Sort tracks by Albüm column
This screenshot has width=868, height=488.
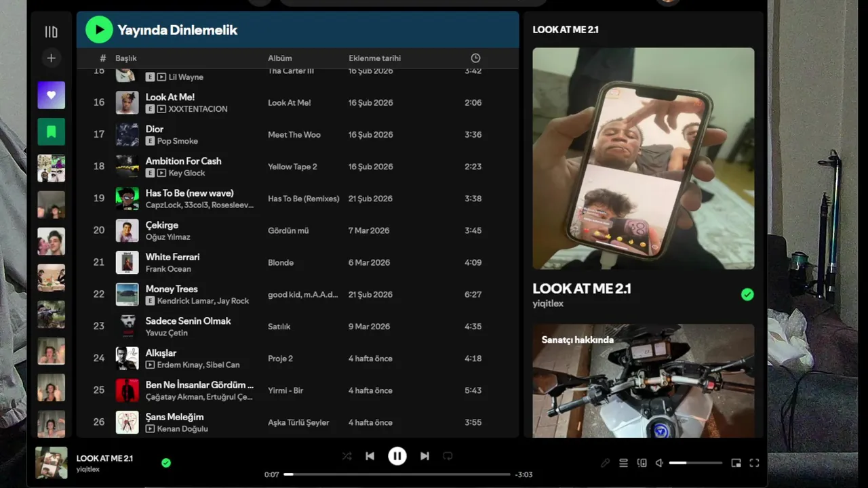pos(280,58)
